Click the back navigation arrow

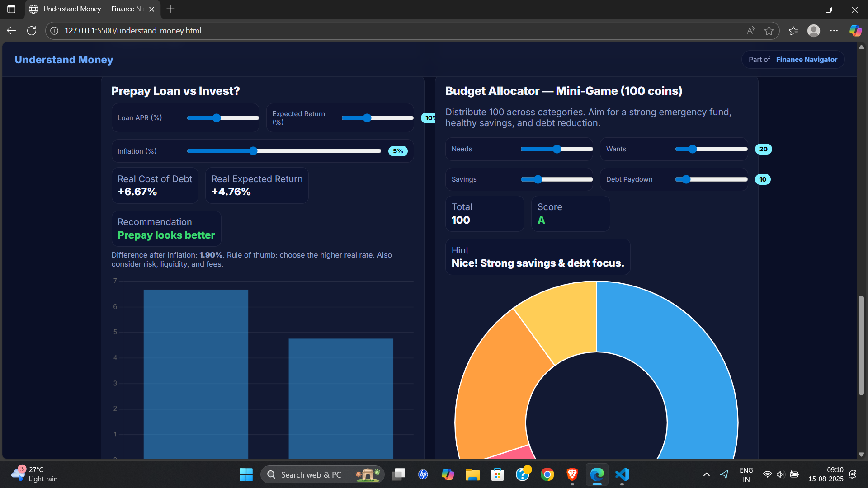pos(11,31)
